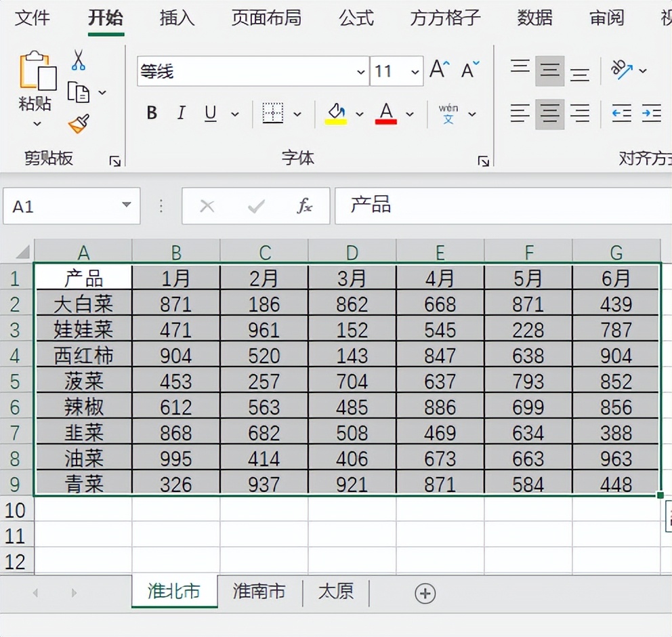This screenshot has height=637, width=672.
Task: Apply bold formatting with the B icon
Action: (x=151, y=113)
